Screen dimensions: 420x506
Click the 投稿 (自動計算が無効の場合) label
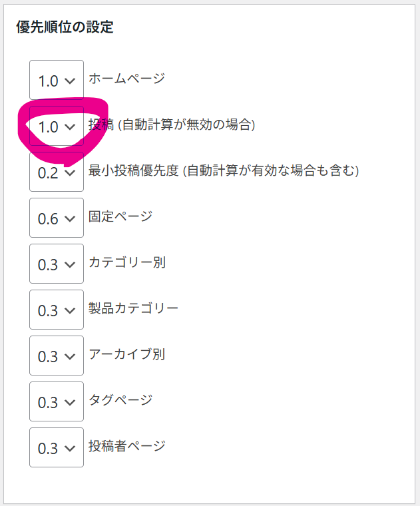click(x=172, y=125)
